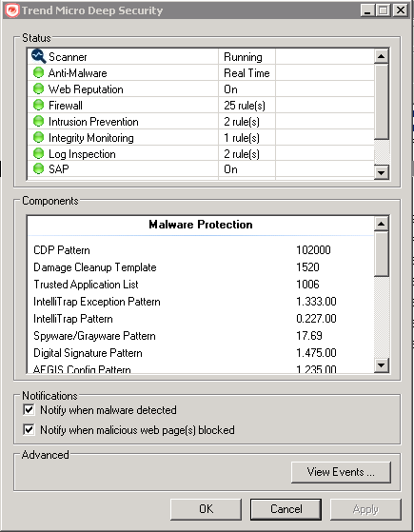Click Status list scroll down arrow
This screenshot has width=414, height=532.
381,172
